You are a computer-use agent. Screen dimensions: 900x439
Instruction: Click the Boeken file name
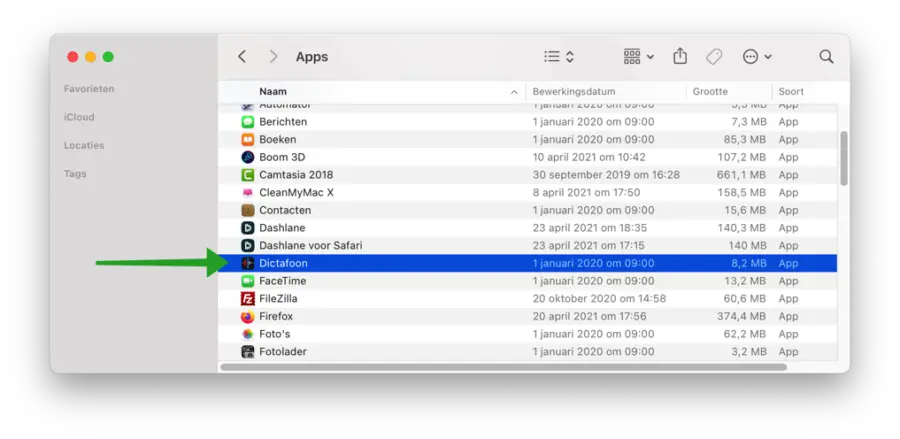278,139
